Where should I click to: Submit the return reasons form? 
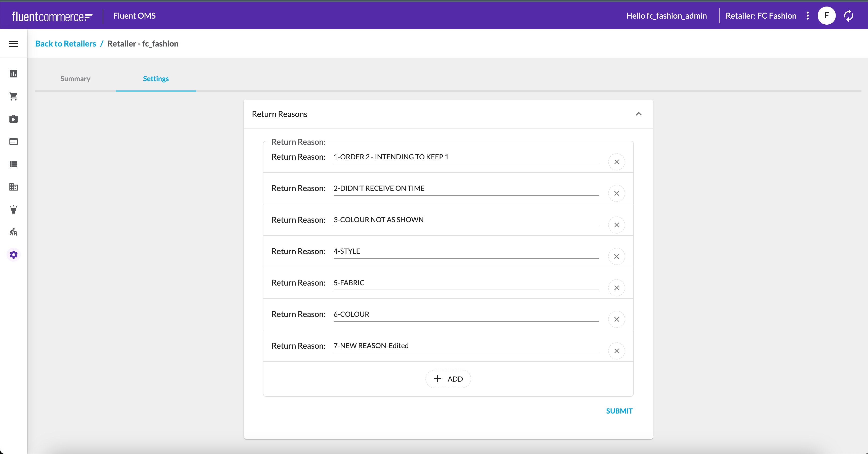click(619, 411)
